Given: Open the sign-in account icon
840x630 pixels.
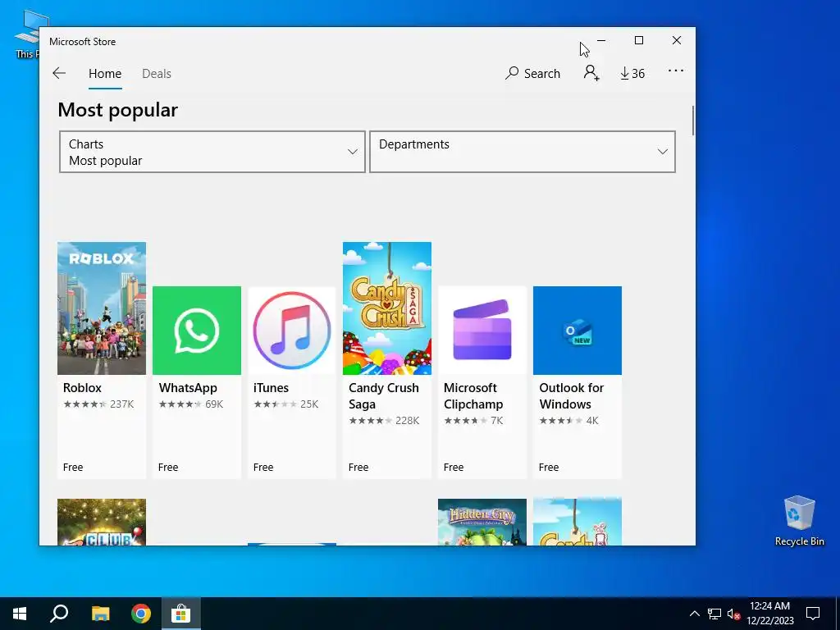Looking at the screenshot, I should pyautogui.click(x=591, y=73).
